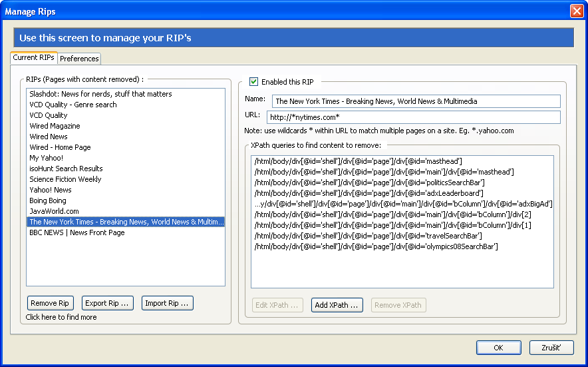
Task: Select The New York Times RIP entry
Action: (126, 222)
